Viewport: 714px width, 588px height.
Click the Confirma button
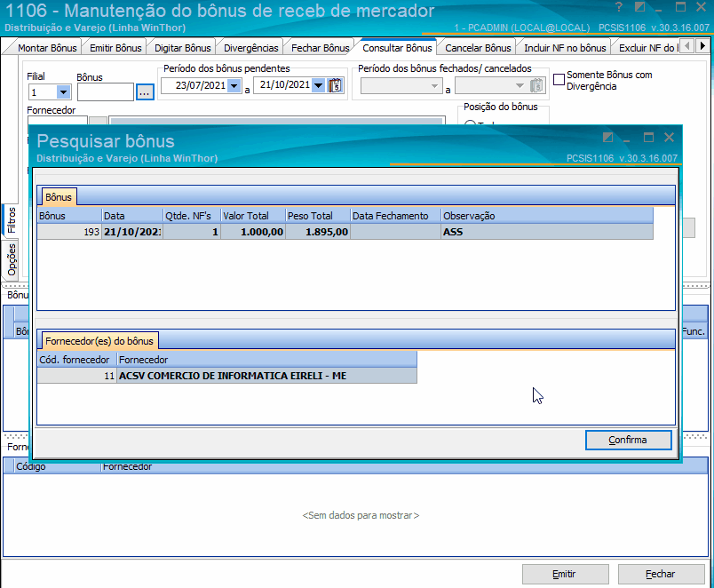click(x=628, y=440)
